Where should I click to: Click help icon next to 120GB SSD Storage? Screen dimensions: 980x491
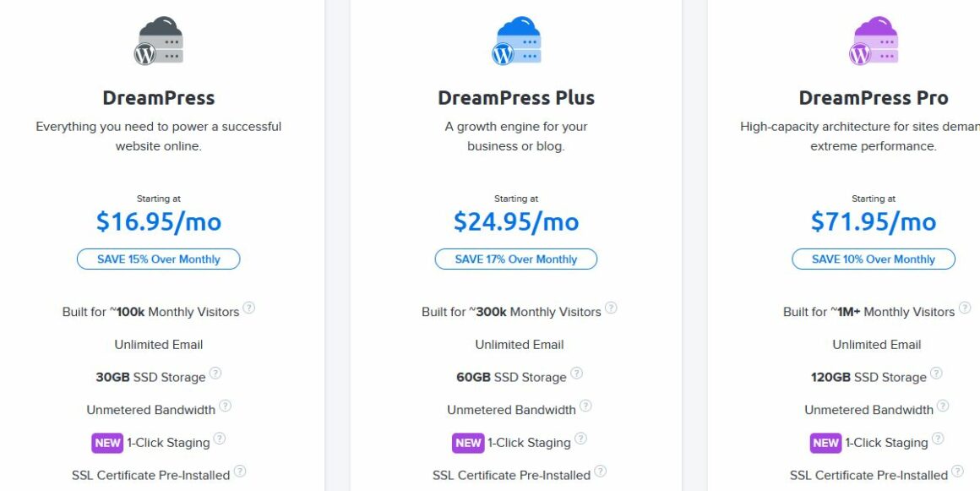pyautogui.click(x=935, y=374)
